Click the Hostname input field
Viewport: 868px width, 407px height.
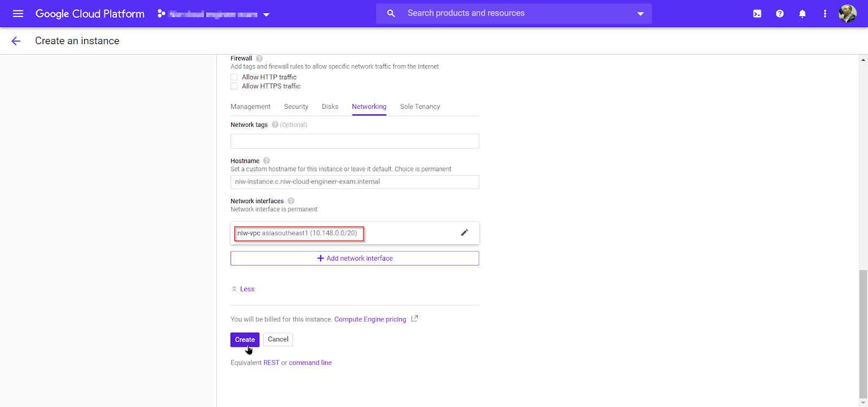point(355,182)
